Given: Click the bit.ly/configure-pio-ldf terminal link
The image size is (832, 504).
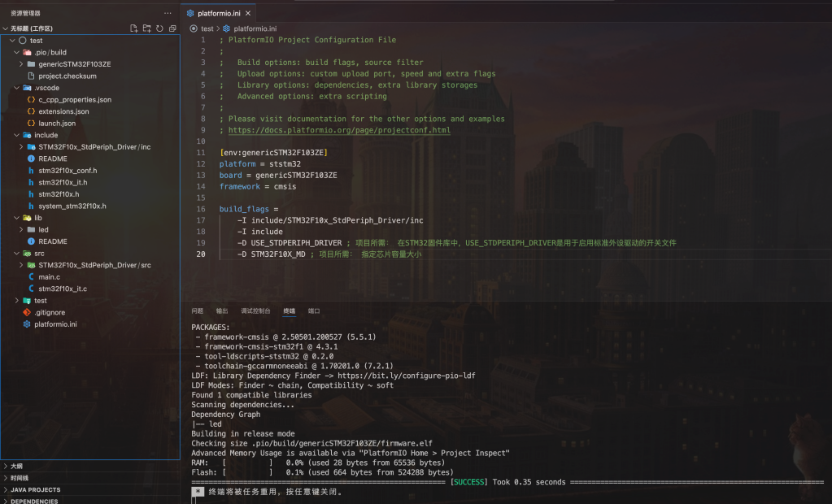Looking at the screenshot, I should tap(407, 376).
